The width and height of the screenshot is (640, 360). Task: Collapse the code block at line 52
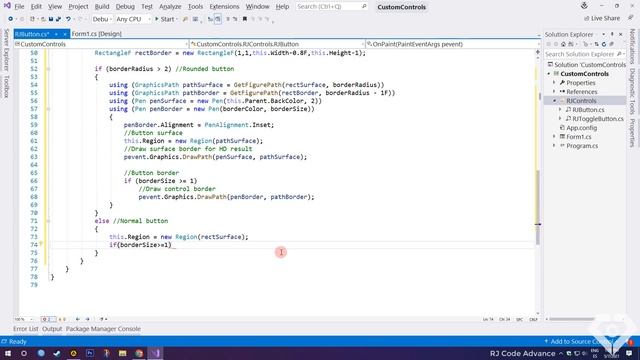[x=48, y=69]
